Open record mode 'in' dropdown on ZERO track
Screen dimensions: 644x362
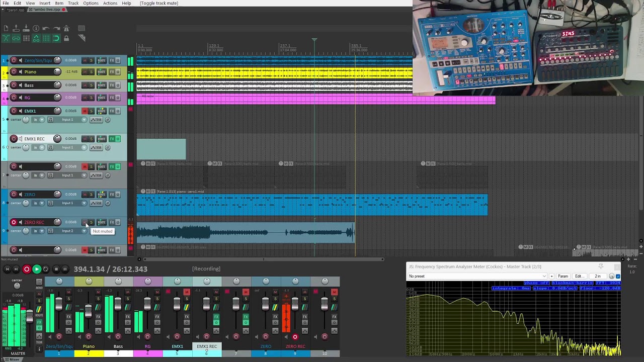(38, 203)
